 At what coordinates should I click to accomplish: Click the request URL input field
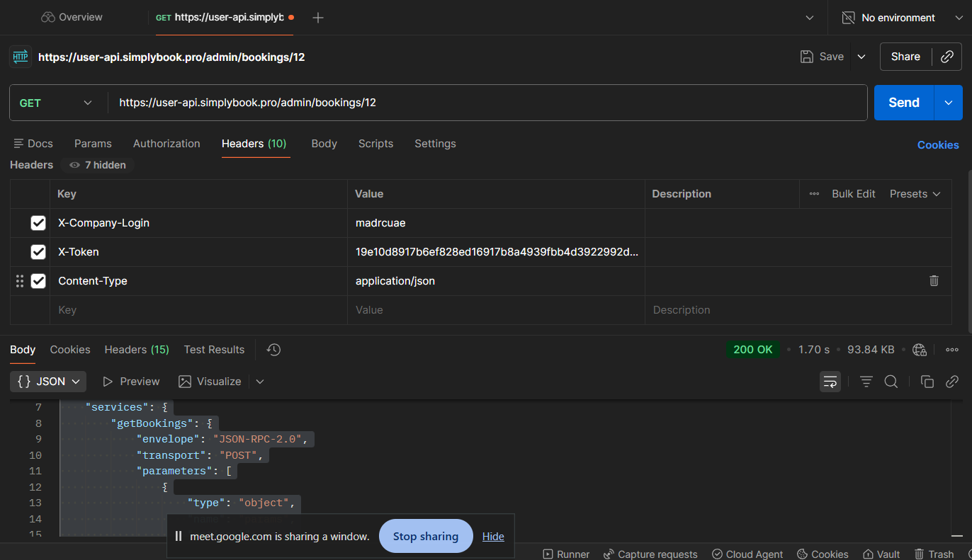[x=489, y=103]
